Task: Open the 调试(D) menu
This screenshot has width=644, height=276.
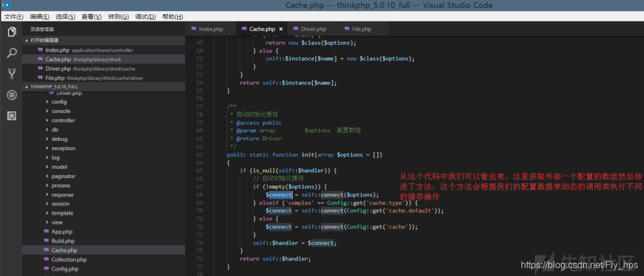Action: point(145,17)
